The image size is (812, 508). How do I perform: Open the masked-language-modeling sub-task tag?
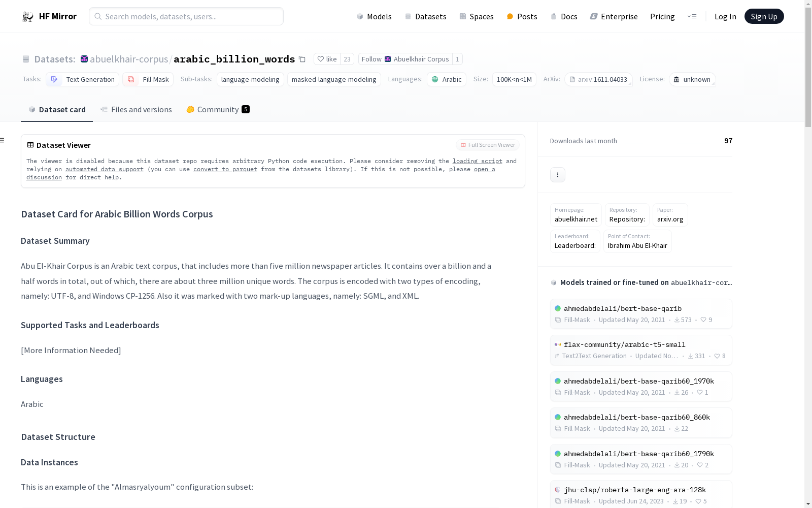(x=334, y=79)
